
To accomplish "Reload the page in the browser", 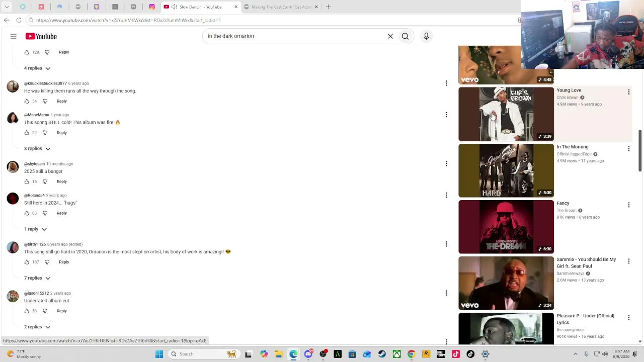I will (x=19, y=20).
